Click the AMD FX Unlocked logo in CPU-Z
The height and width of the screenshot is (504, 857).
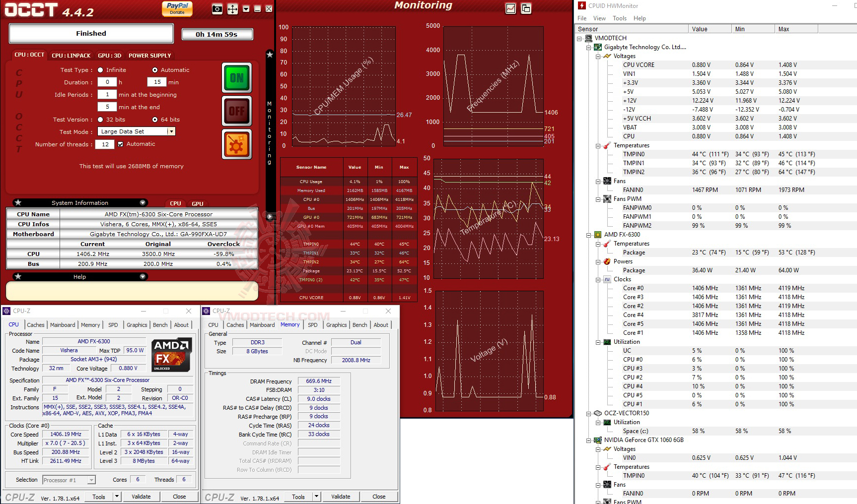coord(171,355)
